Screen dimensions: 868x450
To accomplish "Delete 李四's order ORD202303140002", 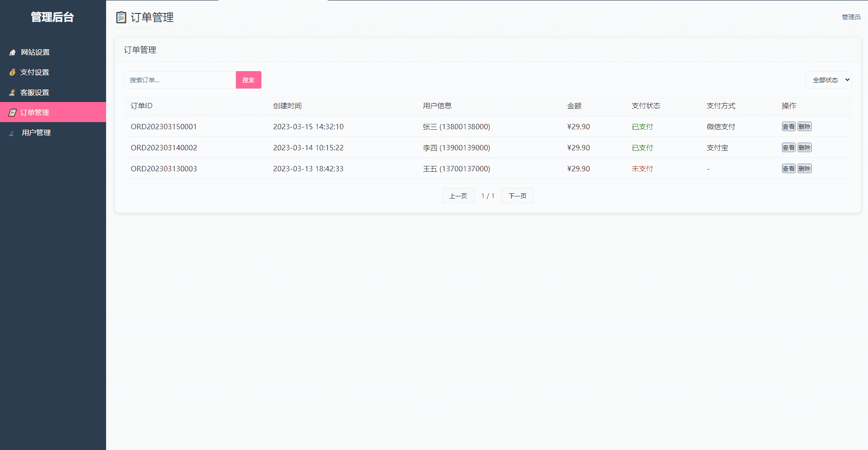I will point(804,148).
